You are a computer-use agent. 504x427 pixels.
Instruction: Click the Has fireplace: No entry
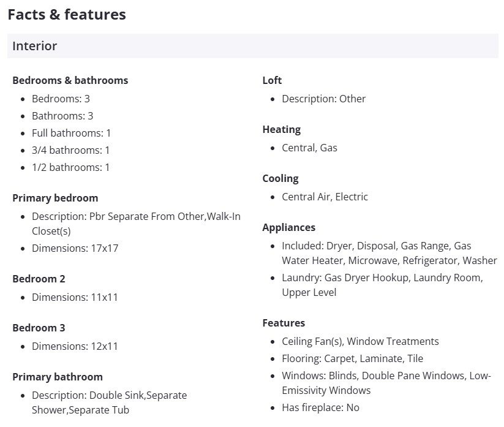click(321, 407)
